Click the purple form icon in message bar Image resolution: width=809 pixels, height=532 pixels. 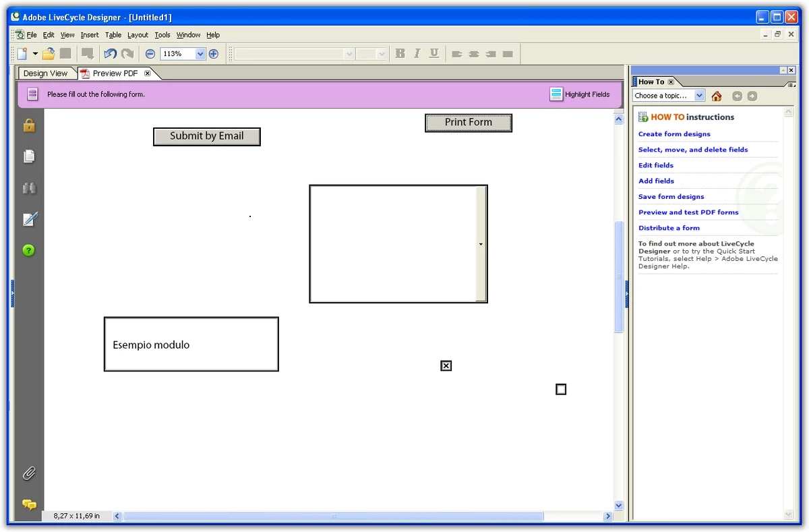coord(32,94)
